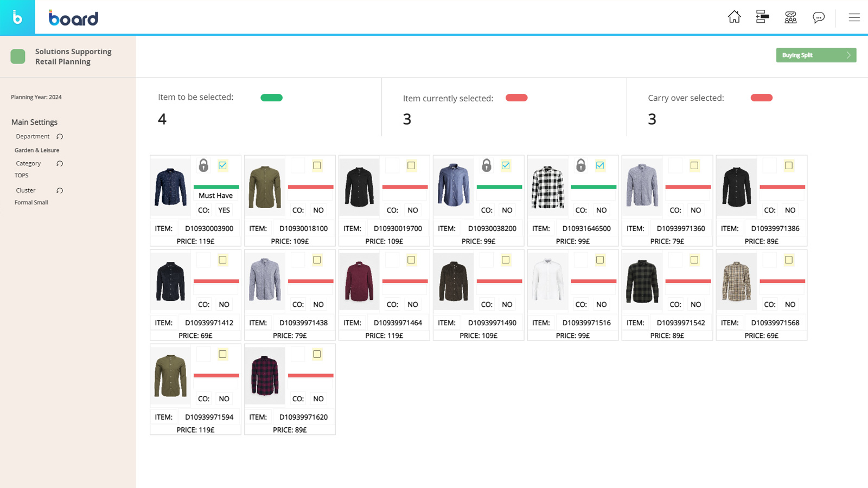Click the chevron arrow on Buying Split
This screenshot has height=488, width=868.
[848, 55]
